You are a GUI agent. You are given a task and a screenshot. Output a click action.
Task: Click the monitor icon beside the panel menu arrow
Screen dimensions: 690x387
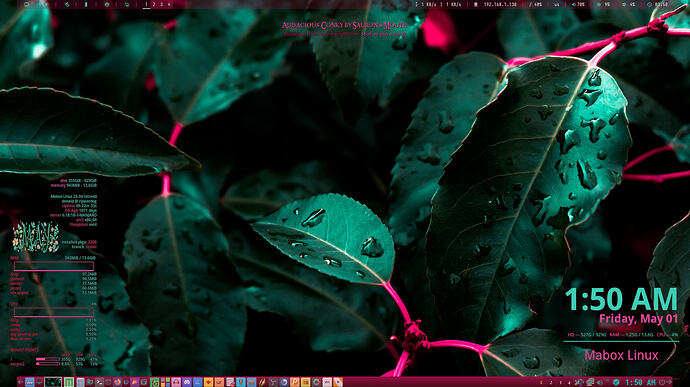point(39,382)
